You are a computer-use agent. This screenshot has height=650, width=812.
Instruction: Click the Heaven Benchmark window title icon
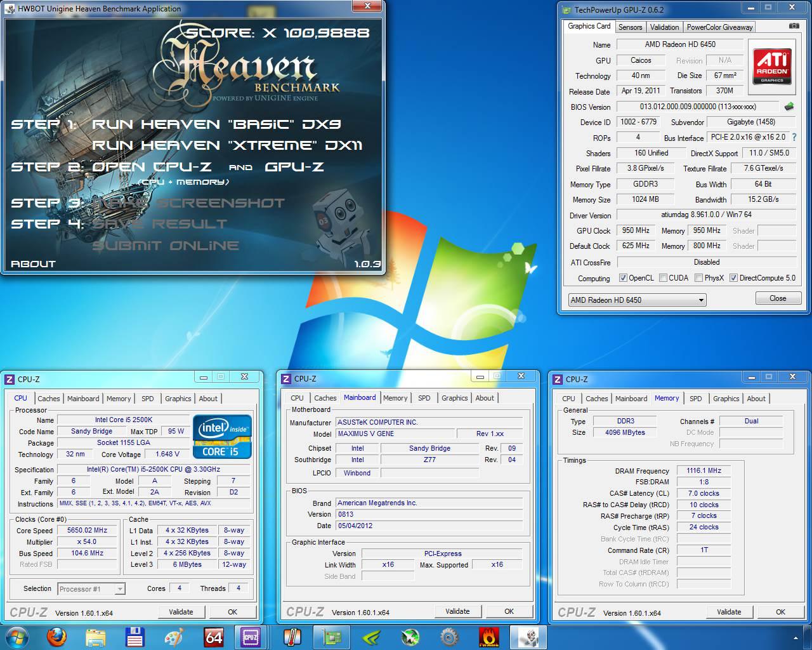(x=11, y=8)
